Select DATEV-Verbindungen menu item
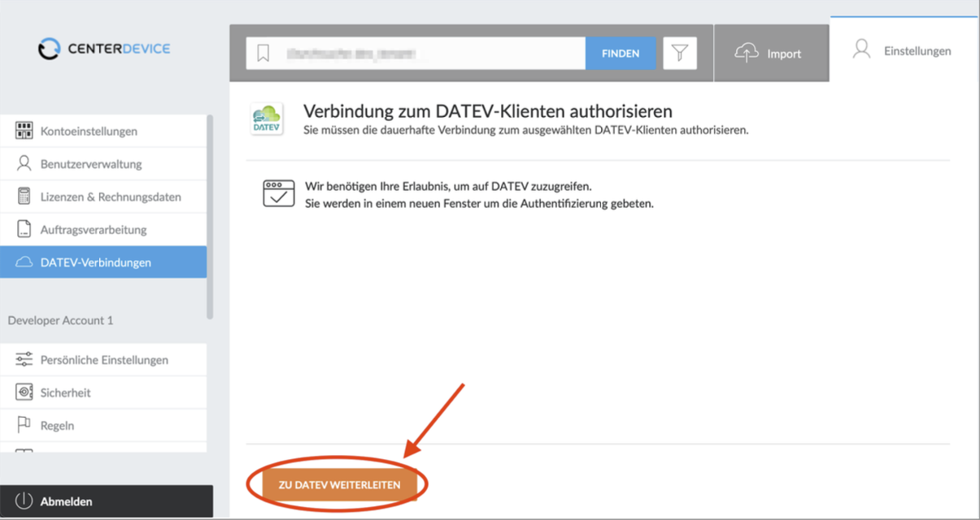Screen dimensions: 980x520 coord(103,262)
